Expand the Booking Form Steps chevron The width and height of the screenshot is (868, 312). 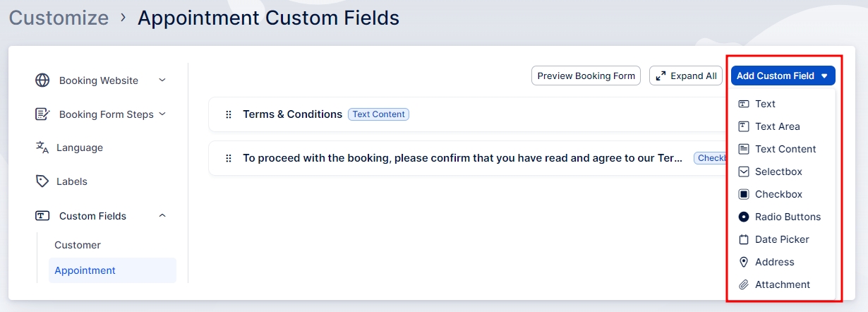162,114
